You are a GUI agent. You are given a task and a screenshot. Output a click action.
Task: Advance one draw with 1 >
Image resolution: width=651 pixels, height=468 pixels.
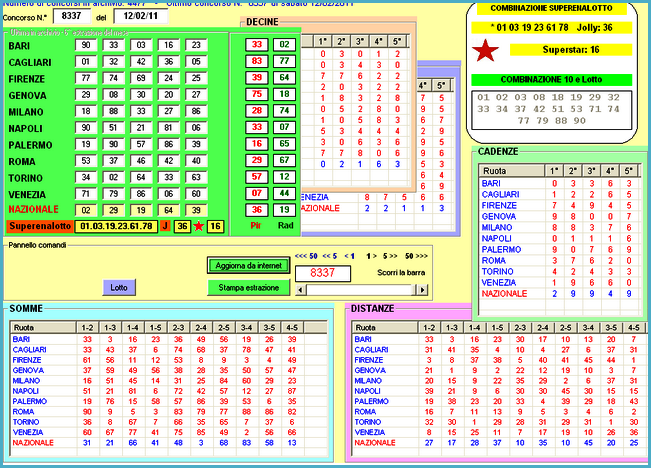point(371,256)
